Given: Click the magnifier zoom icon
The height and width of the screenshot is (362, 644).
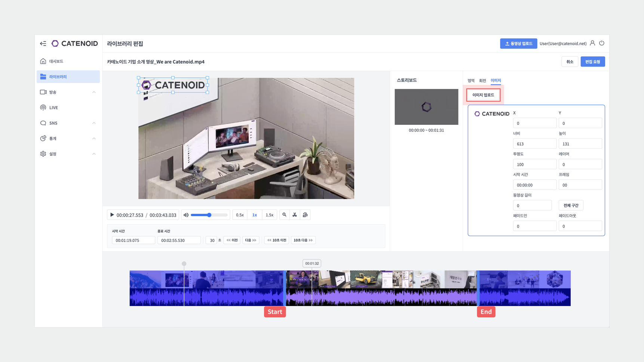Looking at the screenshot, I should [284, 215].
